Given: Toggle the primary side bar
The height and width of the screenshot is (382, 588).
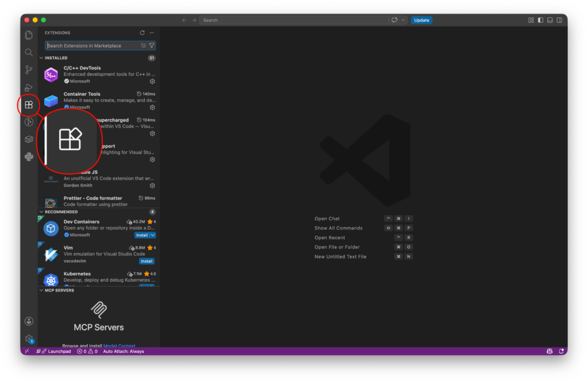Looking at the screenshot, I should [x=540, y=20].
